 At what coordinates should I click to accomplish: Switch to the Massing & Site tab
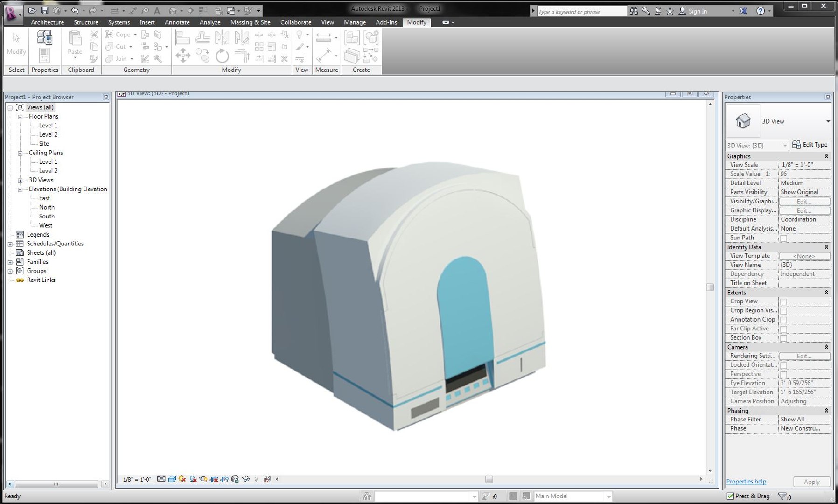coord(251,22)
